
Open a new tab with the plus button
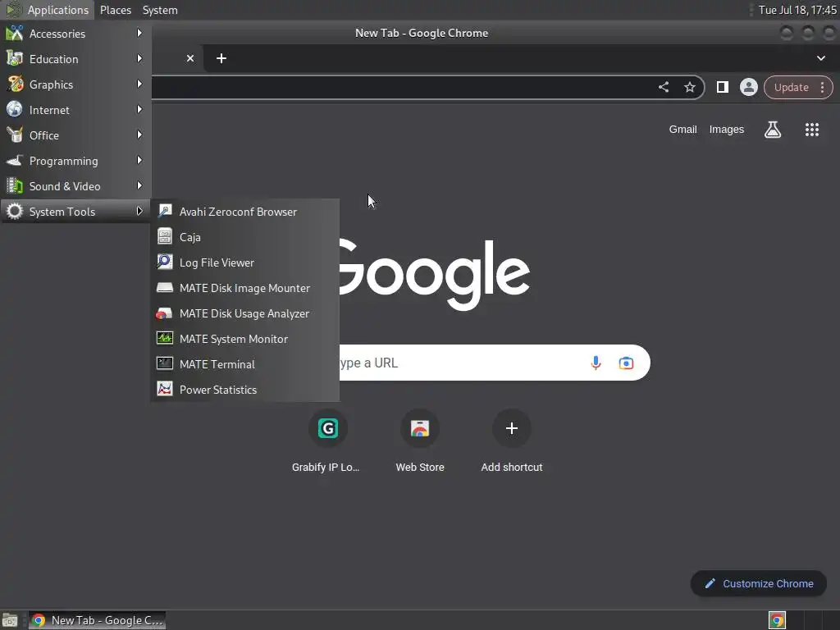[221, 58]
